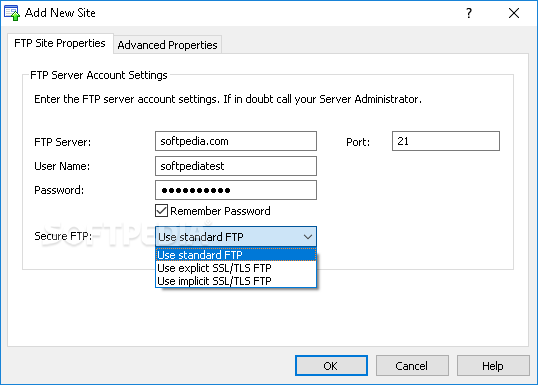538x385 pixels.
Task: Collapse the Secure FTP dropdown arrow
Action: coord(308,237)
